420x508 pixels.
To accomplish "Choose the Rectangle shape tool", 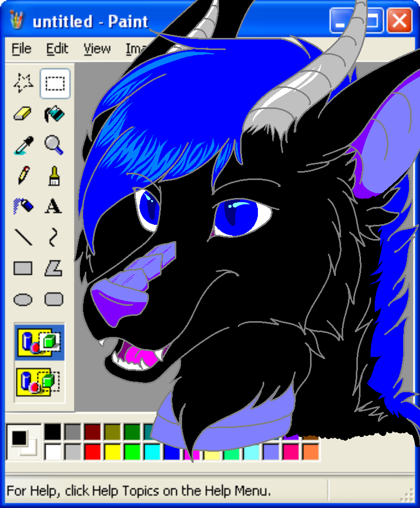I will click(23, 268).
